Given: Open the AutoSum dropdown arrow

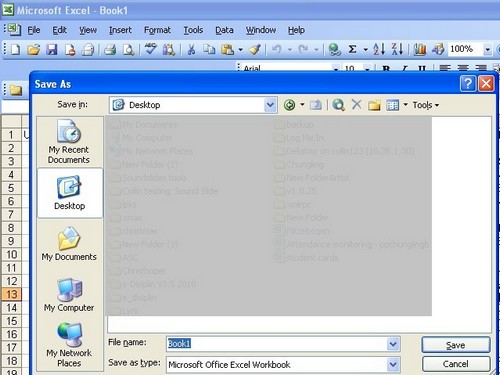Looking at the screenshot, I should [365, 50].
